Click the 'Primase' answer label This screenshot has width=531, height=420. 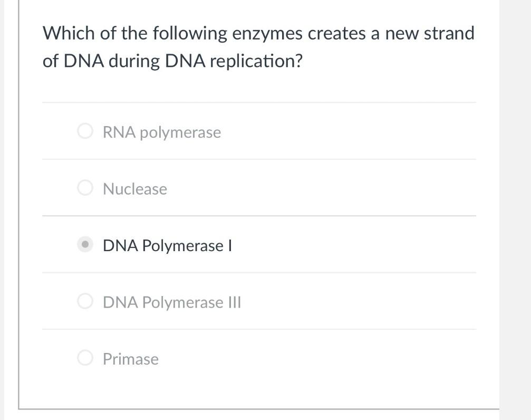[131, 359]
